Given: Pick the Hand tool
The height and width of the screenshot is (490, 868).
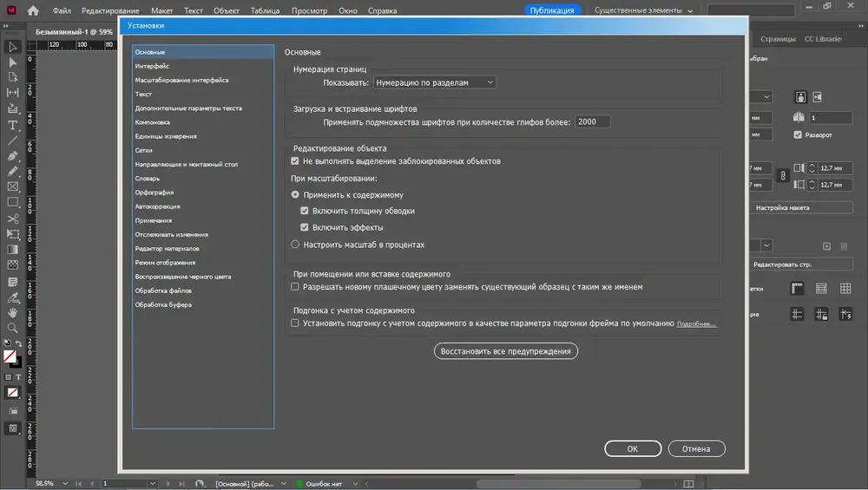Looking at the screenshot, I should point(13,312).
